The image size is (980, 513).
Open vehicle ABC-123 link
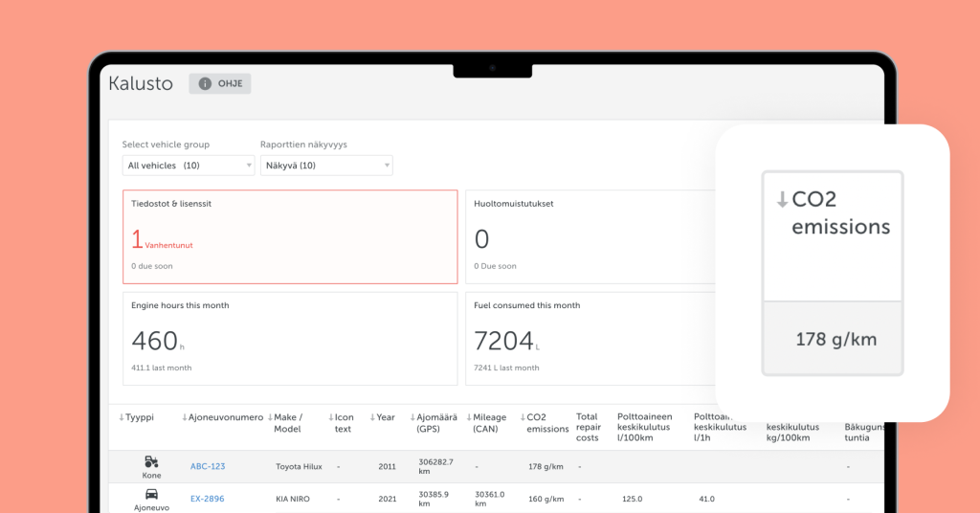pyautogui.click(x=207, y=467)
